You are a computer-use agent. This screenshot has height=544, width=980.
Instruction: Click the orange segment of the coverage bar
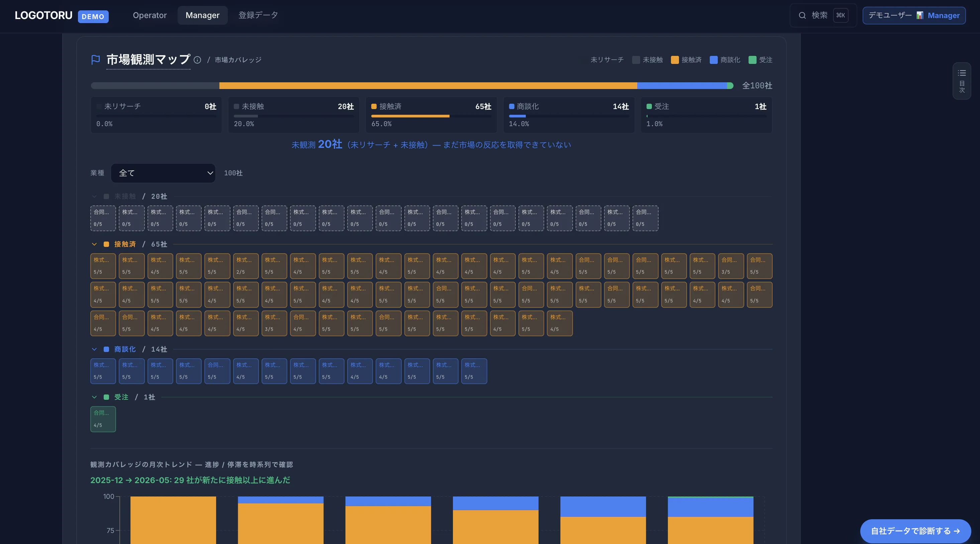point(428,86)
